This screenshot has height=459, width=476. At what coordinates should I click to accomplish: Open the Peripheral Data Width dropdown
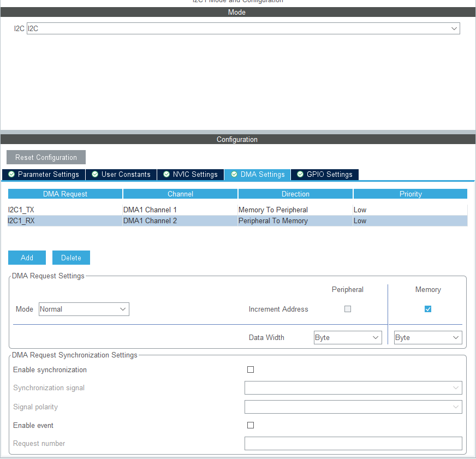click(x=348, y=338)
